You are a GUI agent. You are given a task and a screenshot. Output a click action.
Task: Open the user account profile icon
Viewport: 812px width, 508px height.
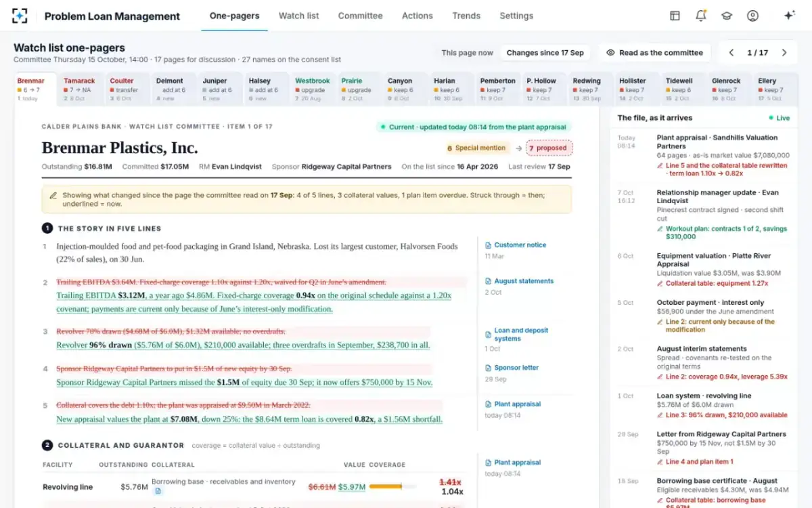click(x=752, y=16)
